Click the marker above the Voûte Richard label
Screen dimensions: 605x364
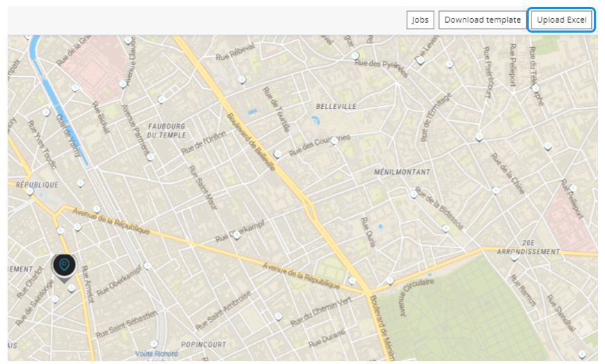(x=154, y=343)
